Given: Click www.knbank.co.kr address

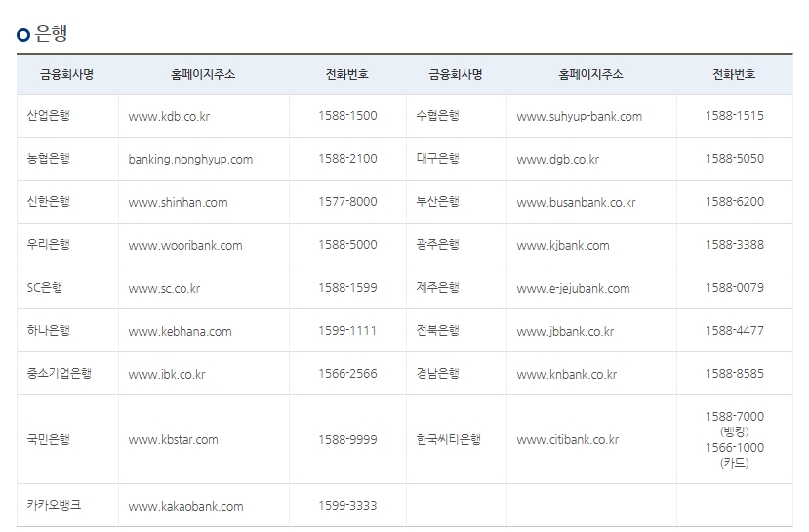Looking at the screenshot, I should (x=567, y=374).
